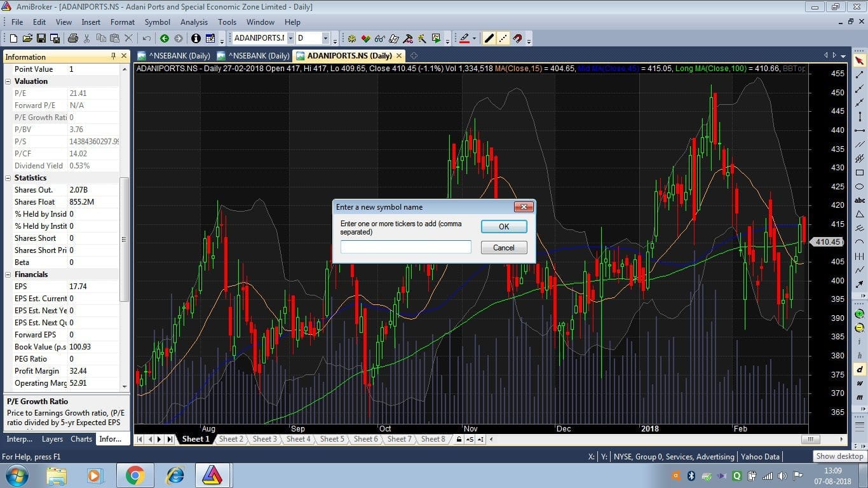This screenshot has height=488, width=868.
Task: Close the 'Enter a new symbol name' dialog
Action: point(523,207)
